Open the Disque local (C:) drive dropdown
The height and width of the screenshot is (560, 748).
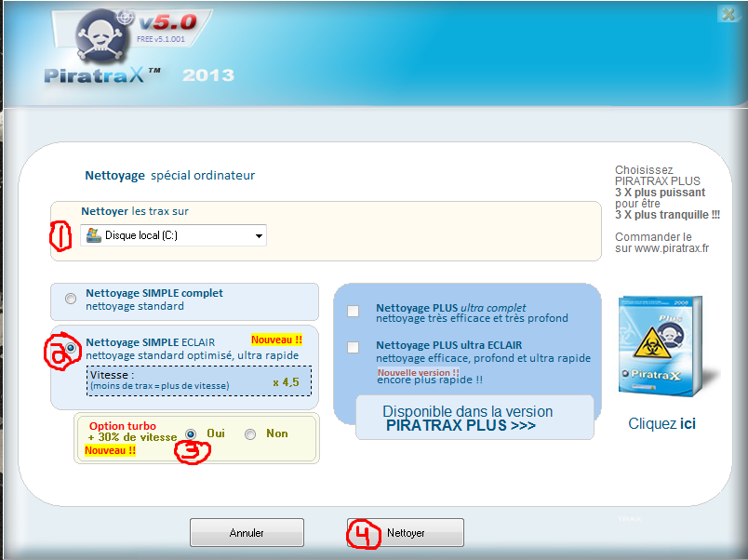click(259, 235)
